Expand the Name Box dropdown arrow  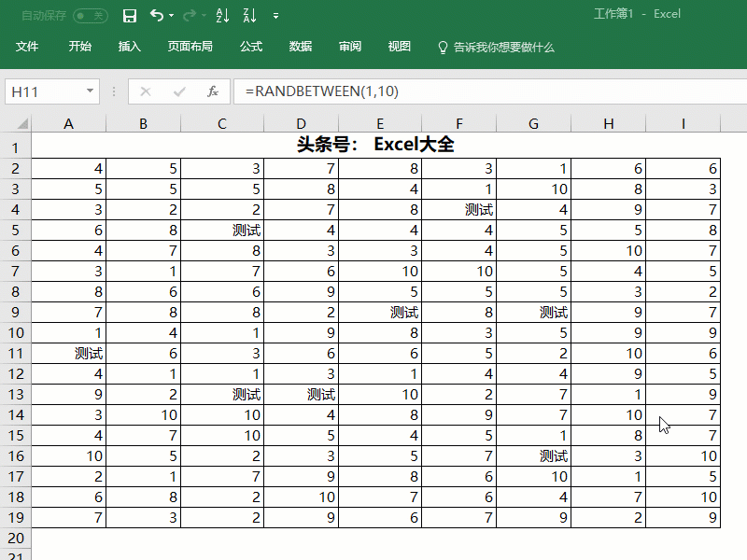coord(90,91)
